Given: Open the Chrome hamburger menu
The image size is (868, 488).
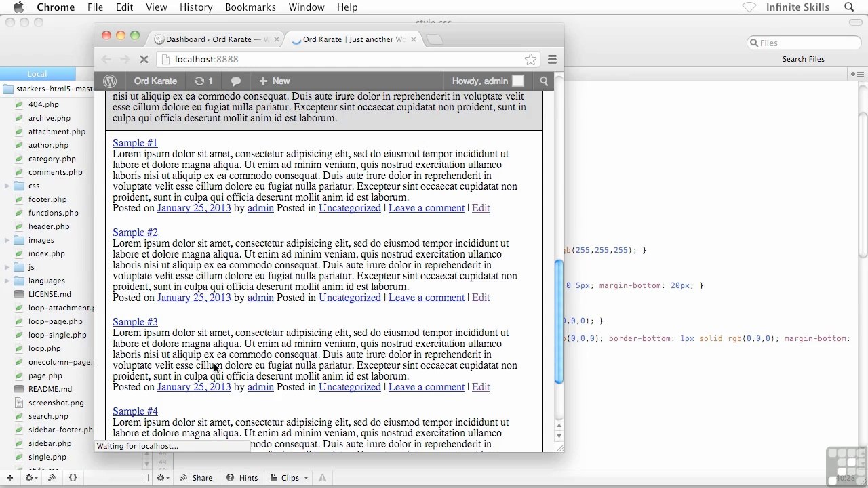Looking at the screenshot, I should click(552, 60).
